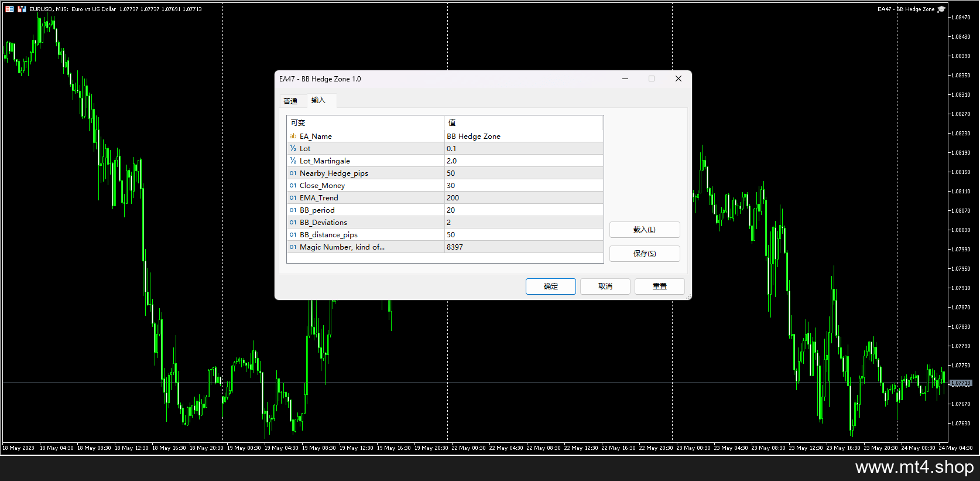Screen dimensions: 980x481
Task: Select the EMA_Trend value 200
Action: [x=453, y=198]
